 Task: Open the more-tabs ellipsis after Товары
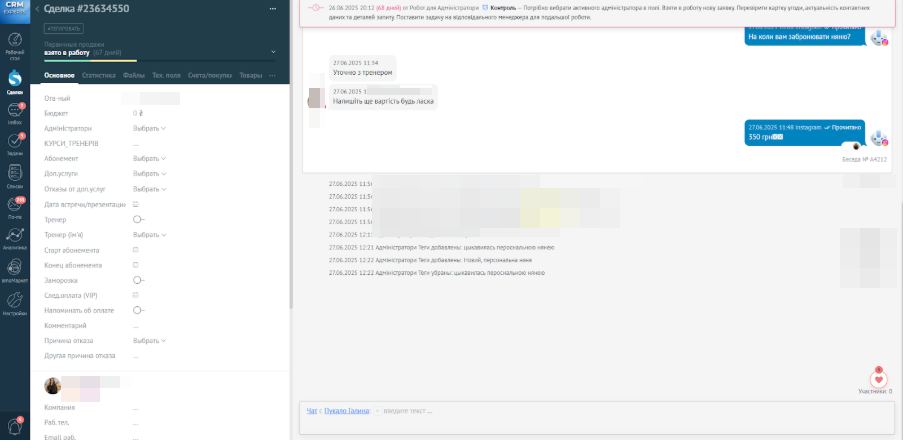pos(272,76)
